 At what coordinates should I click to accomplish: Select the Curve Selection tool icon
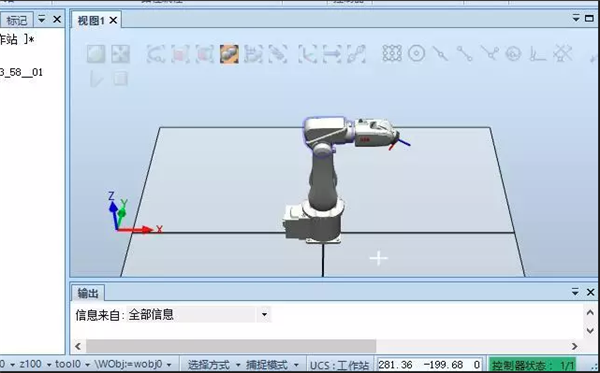(x=156, y=54)
